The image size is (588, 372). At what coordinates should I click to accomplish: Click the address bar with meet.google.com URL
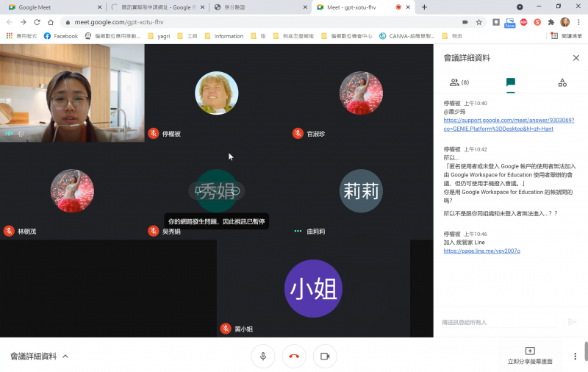click(x=262, y=22)
